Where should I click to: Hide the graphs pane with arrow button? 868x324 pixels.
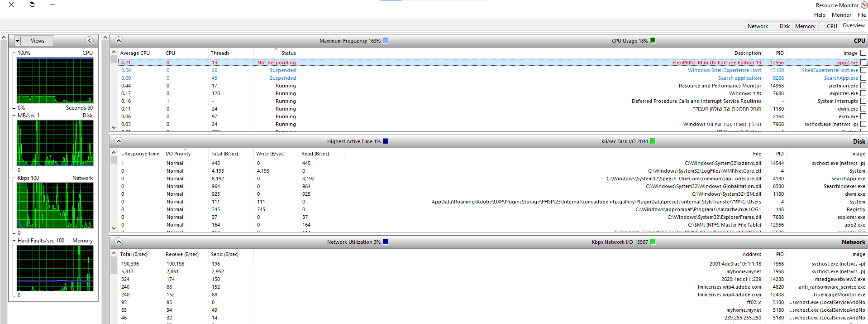click(90, 41)
